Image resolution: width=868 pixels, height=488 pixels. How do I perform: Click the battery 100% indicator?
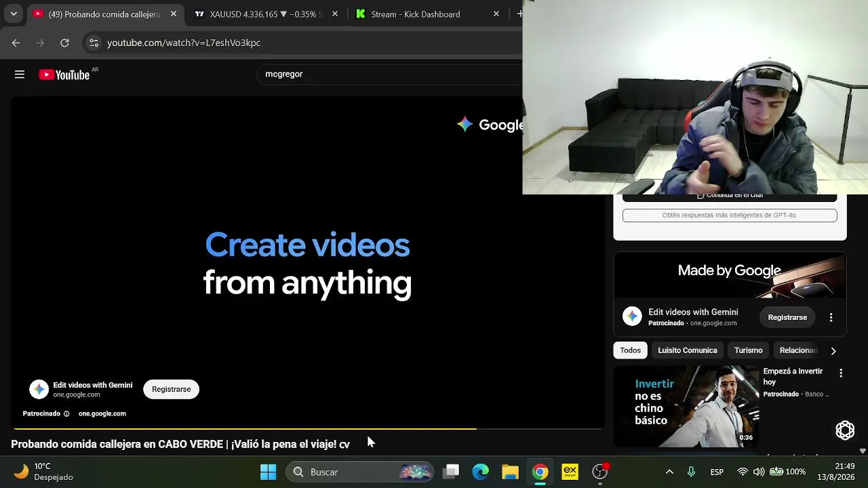[787, 472]
